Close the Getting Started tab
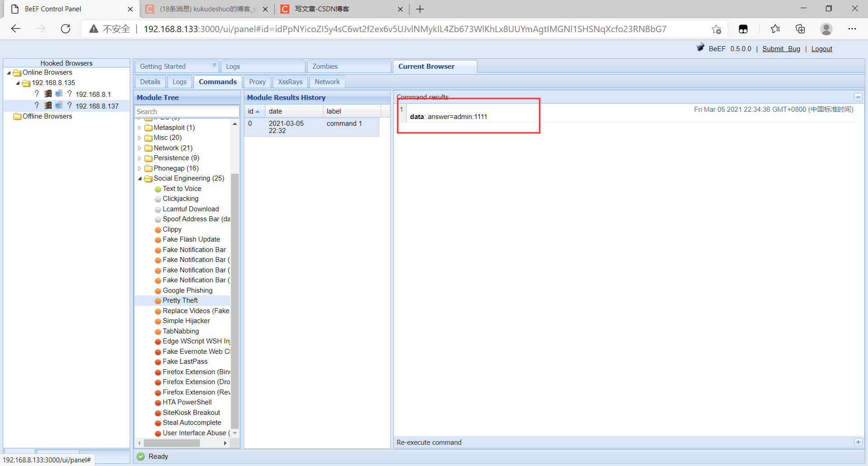The image size is (868, 466). [214, 64]
